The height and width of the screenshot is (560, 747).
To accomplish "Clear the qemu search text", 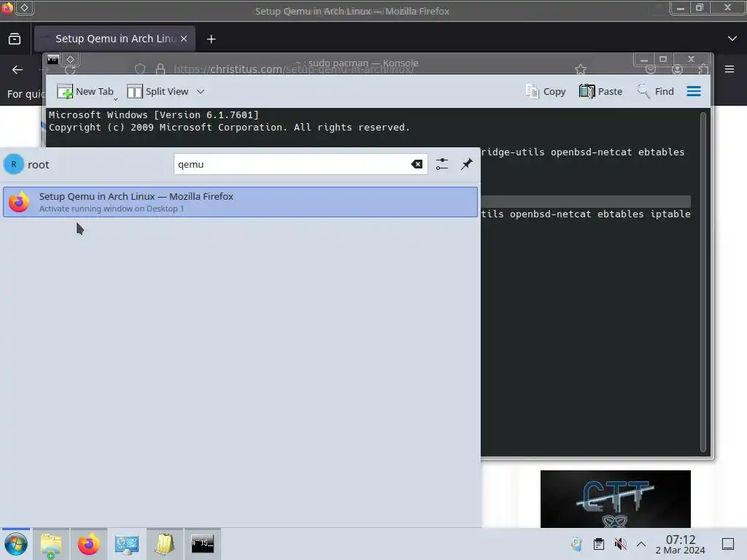I will pos(417,164).
